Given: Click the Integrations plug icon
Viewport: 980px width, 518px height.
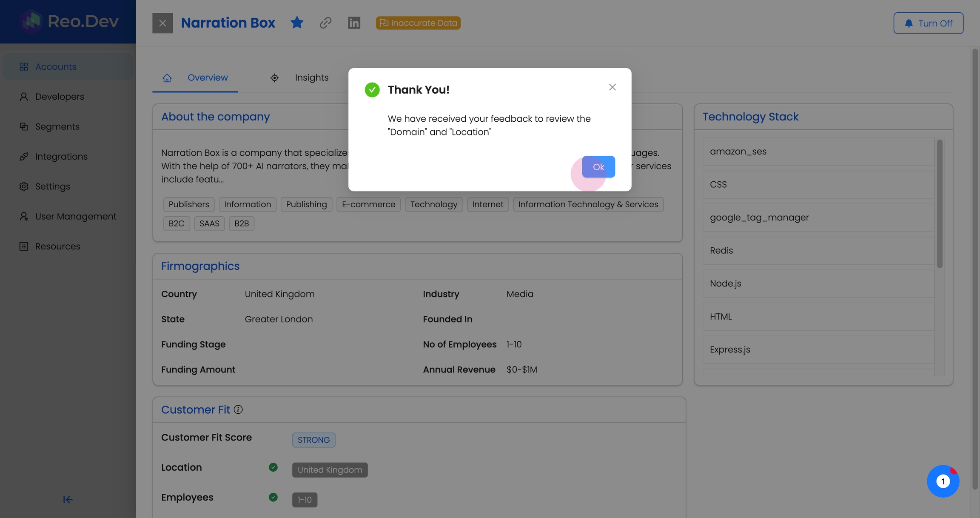Looking at the screenshot, I should pos(24,157).
